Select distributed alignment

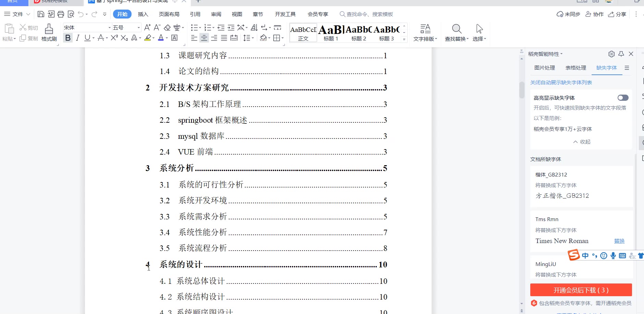(234, 38)
